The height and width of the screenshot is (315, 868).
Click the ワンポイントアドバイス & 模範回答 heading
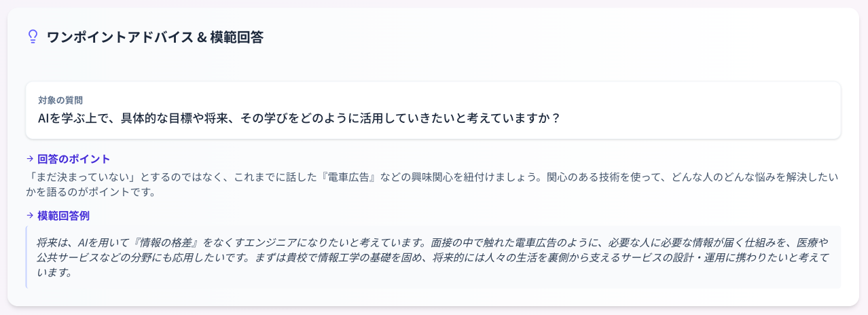point(155,37)
